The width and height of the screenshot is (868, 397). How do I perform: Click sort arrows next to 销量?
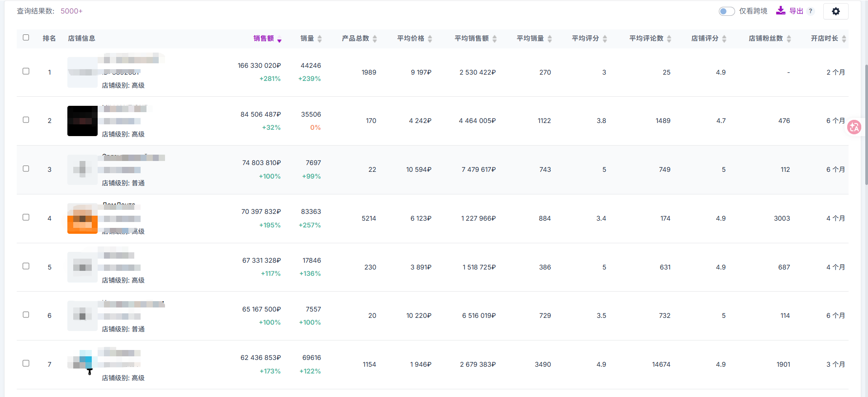pyautogui.click(x=320, y=39)
